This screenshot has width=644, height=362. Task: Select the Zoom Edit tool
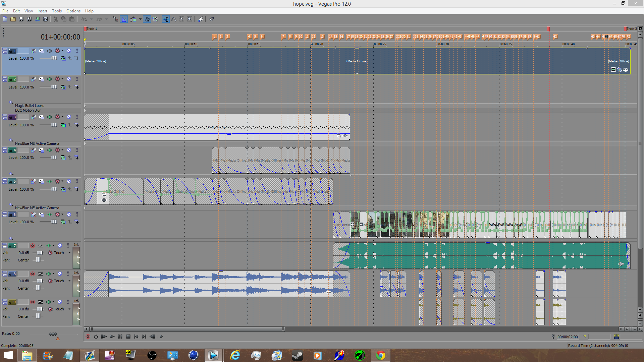coord(190,19)
